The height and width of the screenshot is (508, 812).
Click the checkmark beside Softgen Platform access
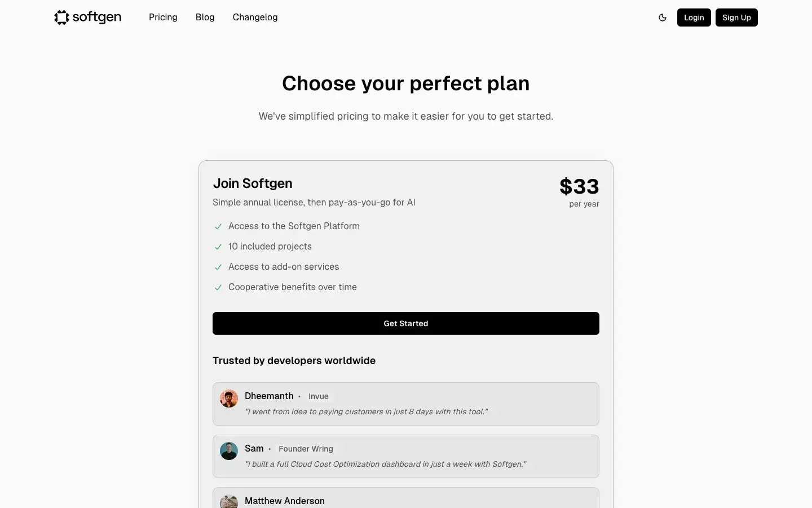pyautogui.click(x=218, y=226)
